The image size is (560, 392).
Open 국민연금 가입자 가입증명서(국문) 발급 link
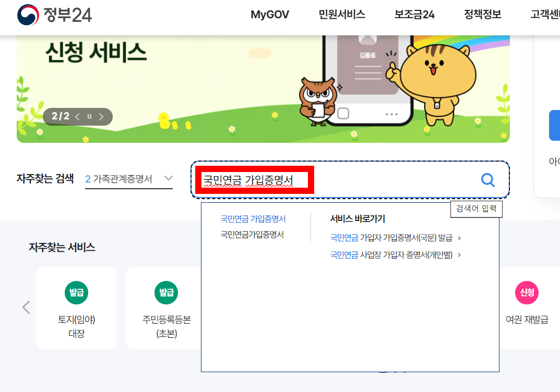392,237
